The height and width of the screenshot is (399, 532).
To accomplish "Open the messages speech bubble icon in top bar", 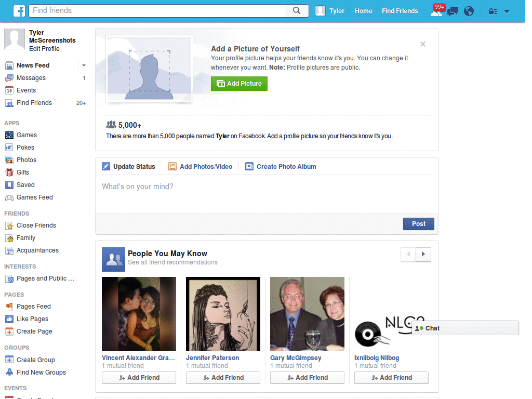I will coord(453,11).
